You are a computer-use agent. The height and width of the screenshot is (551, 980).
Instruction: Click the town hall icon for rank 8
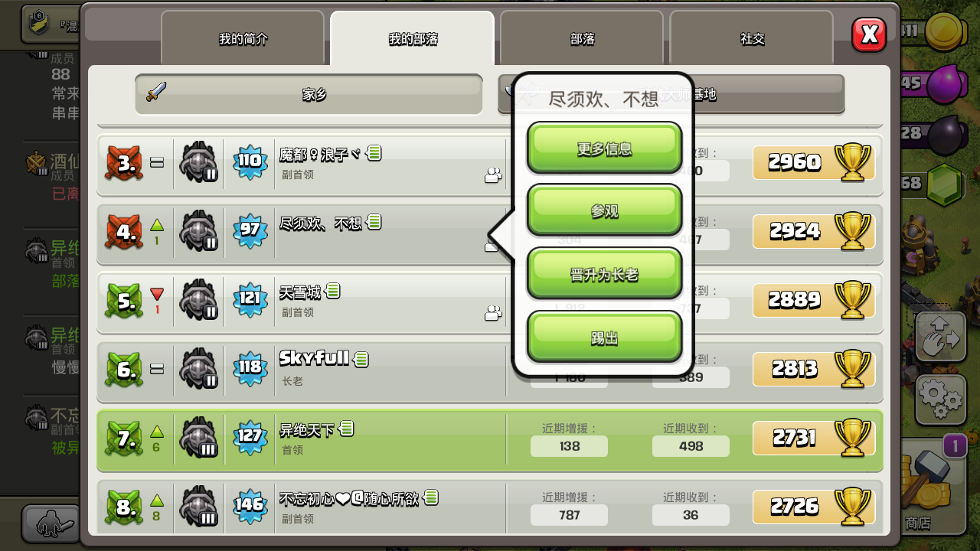pyautogui.click(x=198, y=506)
